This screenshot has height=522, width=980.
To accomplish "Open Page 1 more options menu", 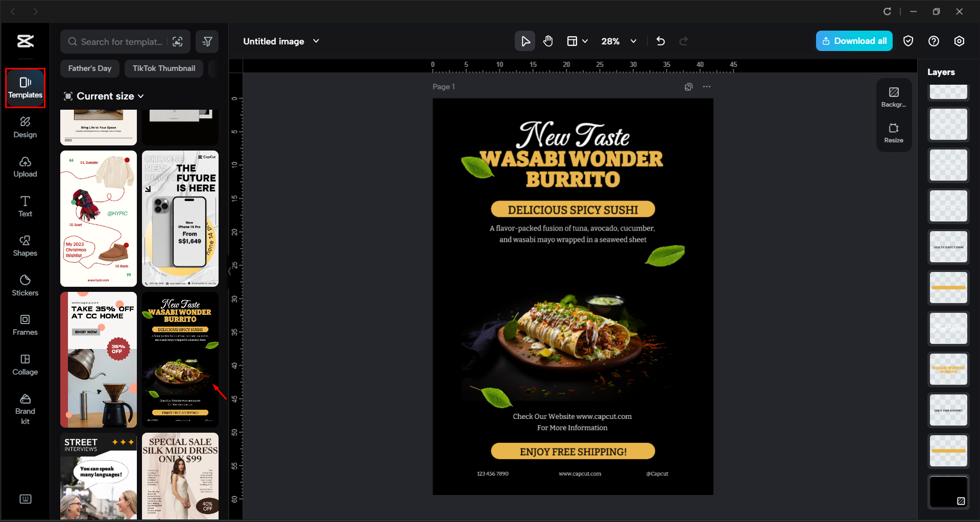I will pyautogui.click(x=706, y=87).
